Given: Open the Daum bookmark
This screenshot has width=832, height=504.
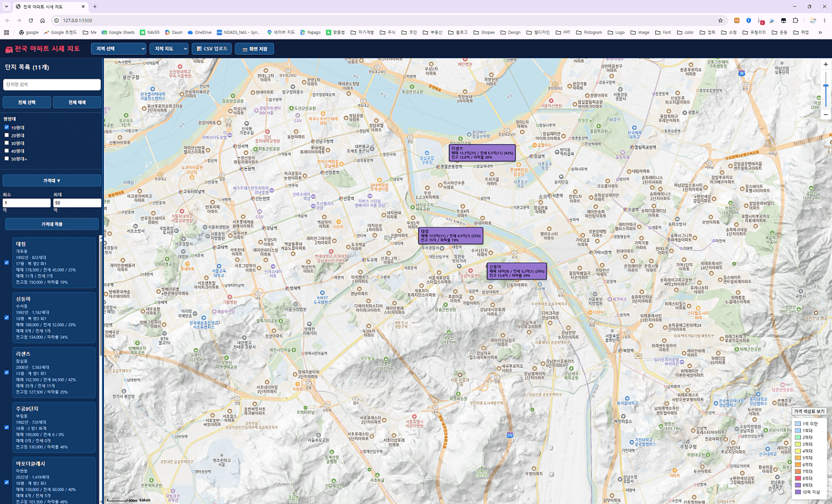Looking at the screenshot, I should 174,32.
